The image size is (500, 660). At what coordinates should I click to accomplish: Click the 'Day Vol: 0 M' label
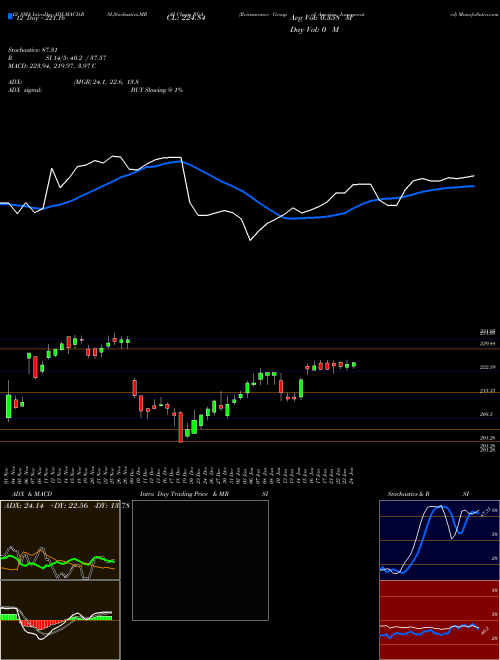pyautogui.click(x=314, y=30)
